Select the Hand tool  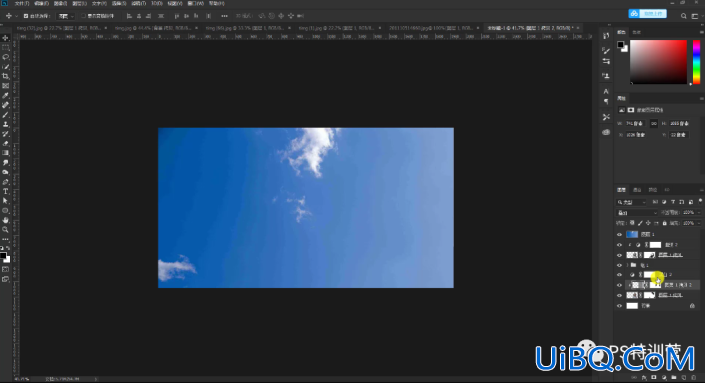pyautogui.click(x=5, y=220)
